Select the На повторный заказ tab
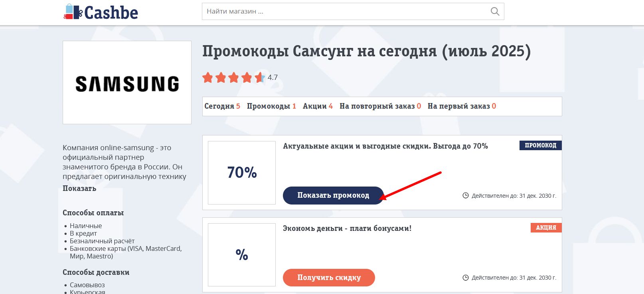Viewport: 644px width, 294px height. [x=380, y=106]
